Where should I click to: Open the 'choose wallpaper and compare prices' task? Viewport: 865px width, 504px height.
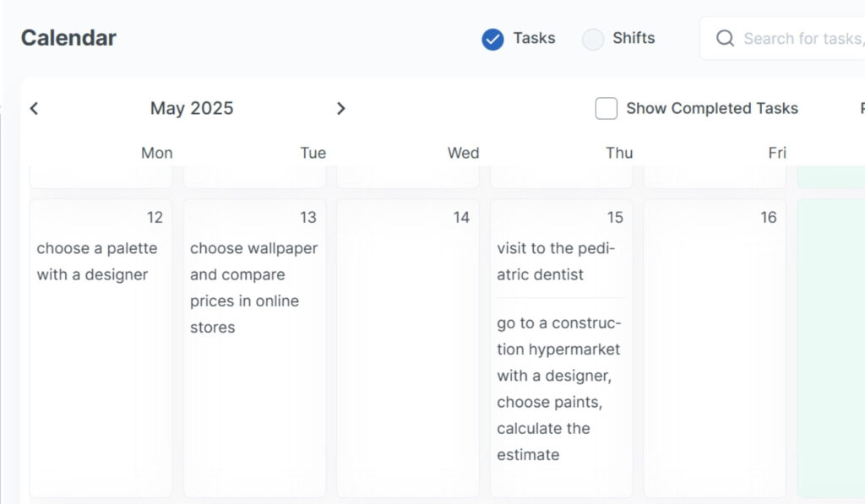click(x=253, y=288)
